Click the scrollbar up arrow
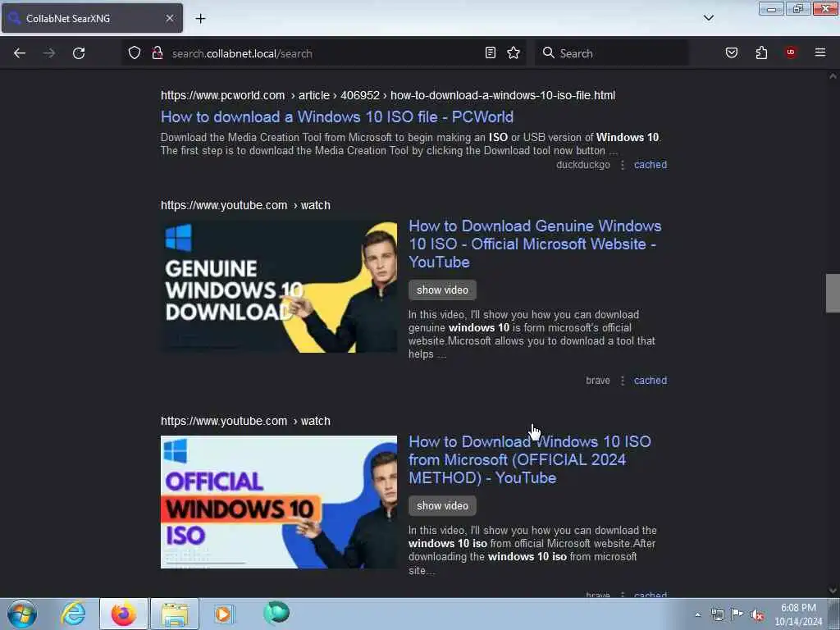This screenshot has height=630, width=840. (x=833, y=76)
